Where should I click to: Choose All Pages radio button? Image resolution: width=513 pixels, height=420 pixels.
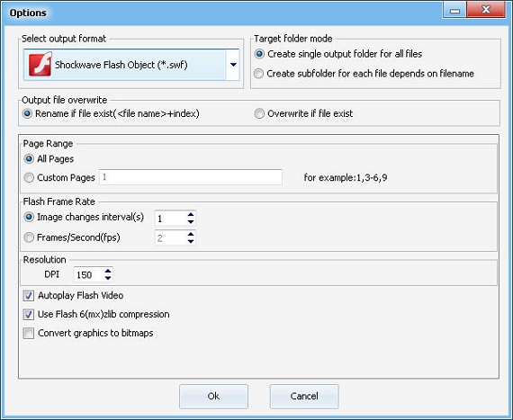coord(29,159)
